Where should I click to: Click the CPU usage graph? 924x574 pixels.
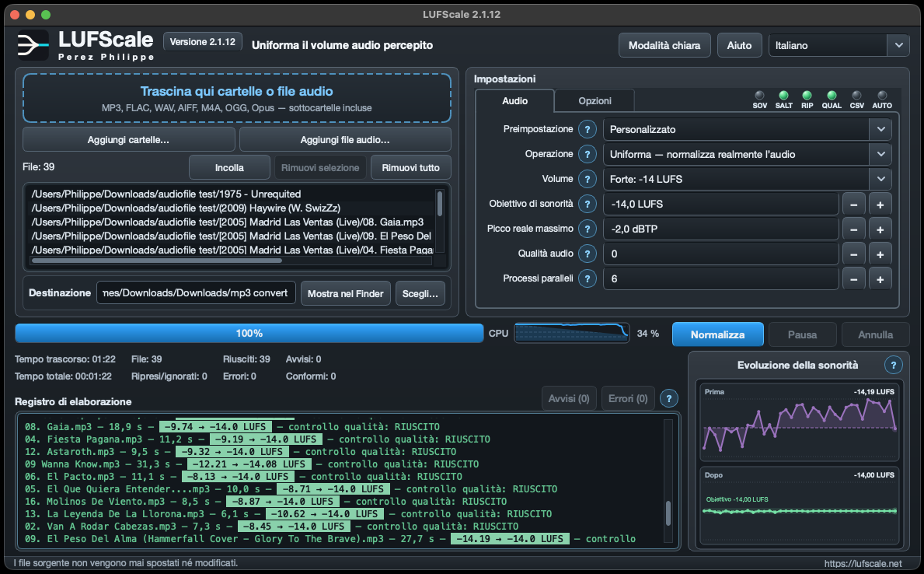pos(572,334)
